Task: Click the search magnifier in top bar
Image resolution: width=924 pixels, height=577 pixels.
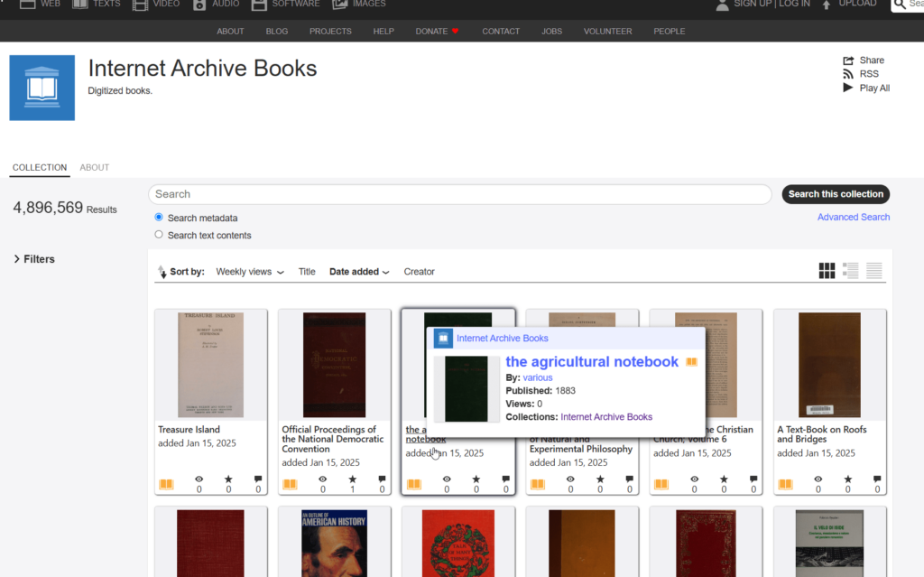Action: point(900,5)
